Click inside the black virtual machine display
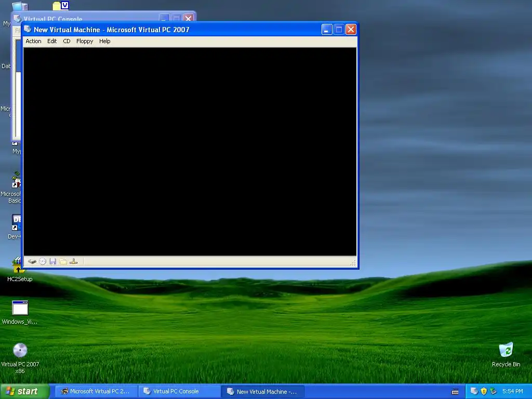532x399 pixels. click(x=190, y=151)
